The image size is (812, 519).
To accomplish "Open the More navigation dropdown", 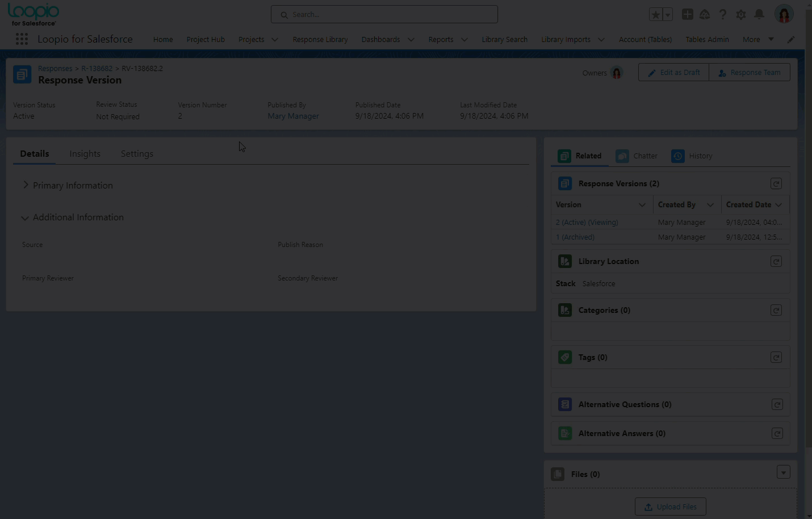I will click(758, 39).
